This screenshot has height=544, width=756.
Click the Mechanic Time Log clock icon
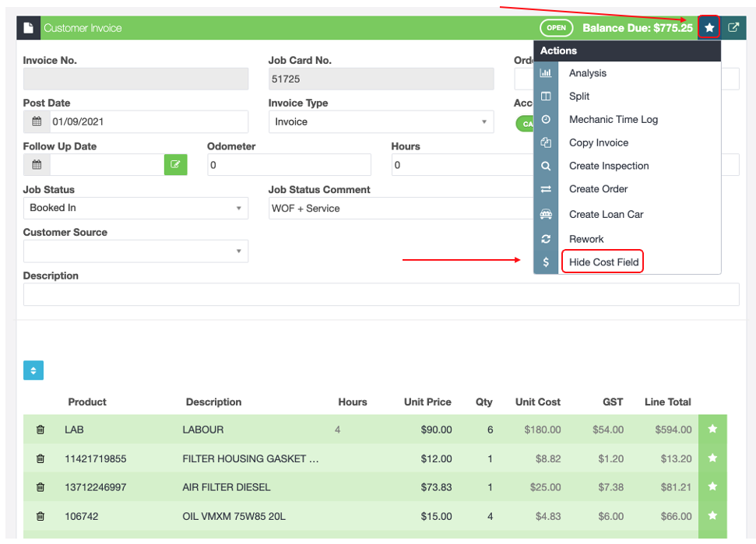point(546,119)
